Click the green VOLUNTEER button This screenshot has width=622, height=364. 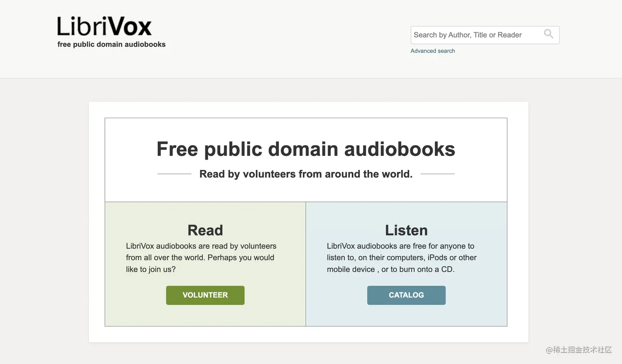click(205, 295)
